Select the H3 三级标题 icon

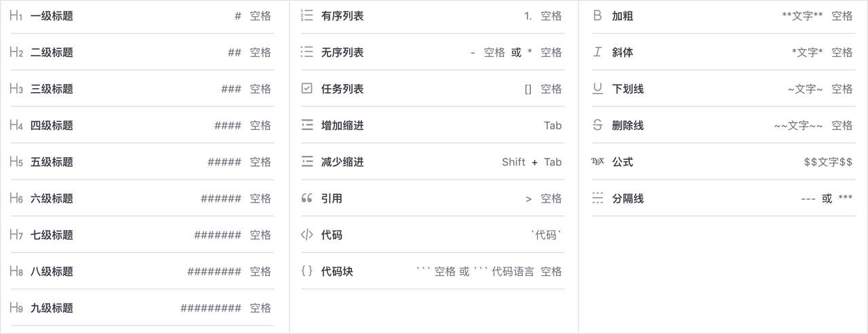pyautogui.click(x=16, y=89)
